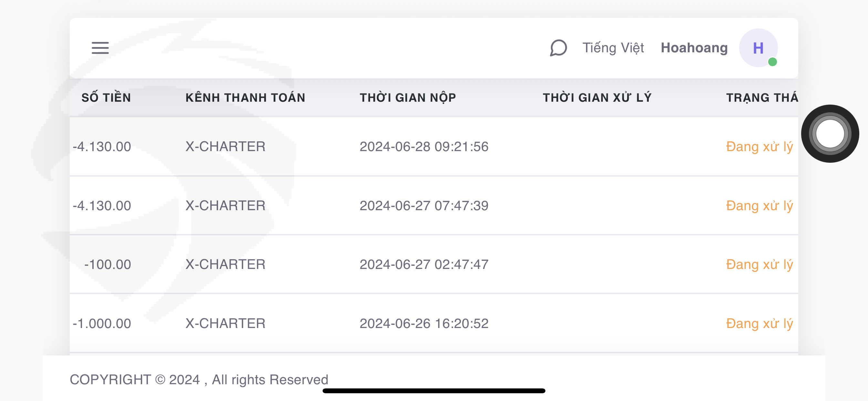
Task: Click status of the 2024-06-26 transaction
Action: point(759,324)
